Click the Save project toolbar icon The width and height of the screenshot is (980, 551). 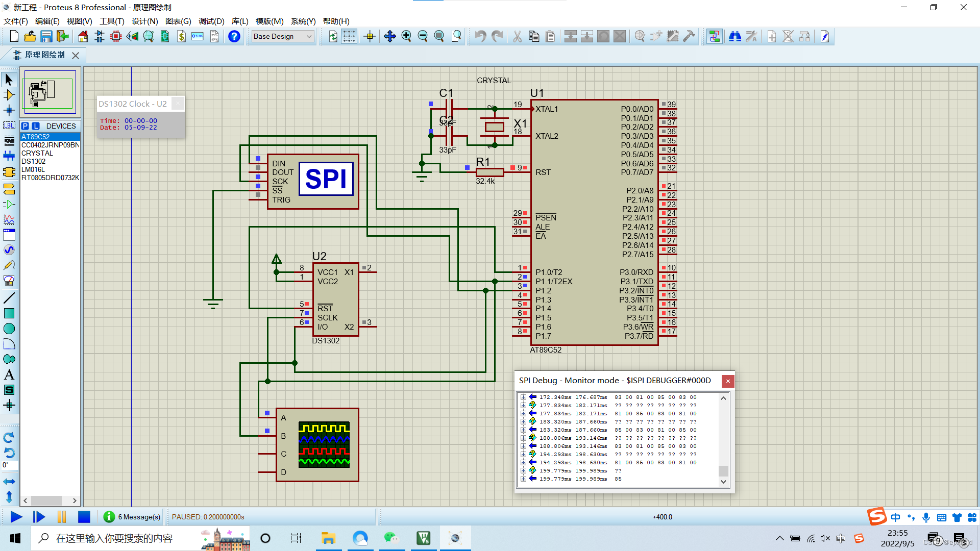pyautogui.click(x=46, y=36)
